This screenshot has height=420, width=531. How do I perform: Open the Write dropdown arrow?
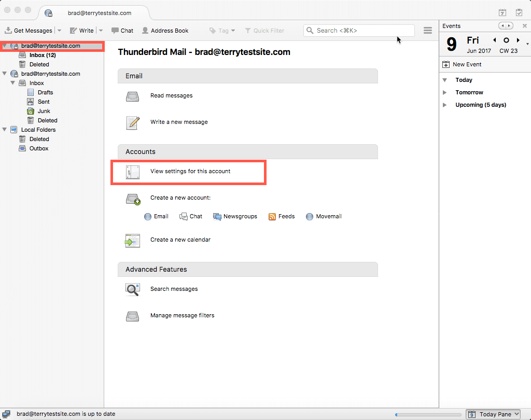(x=101, y=31)
